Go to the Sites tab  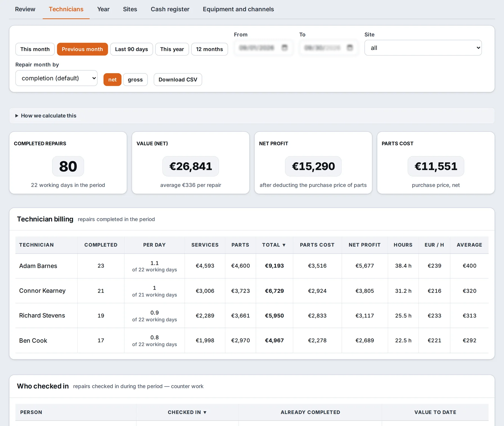(130, 9)
